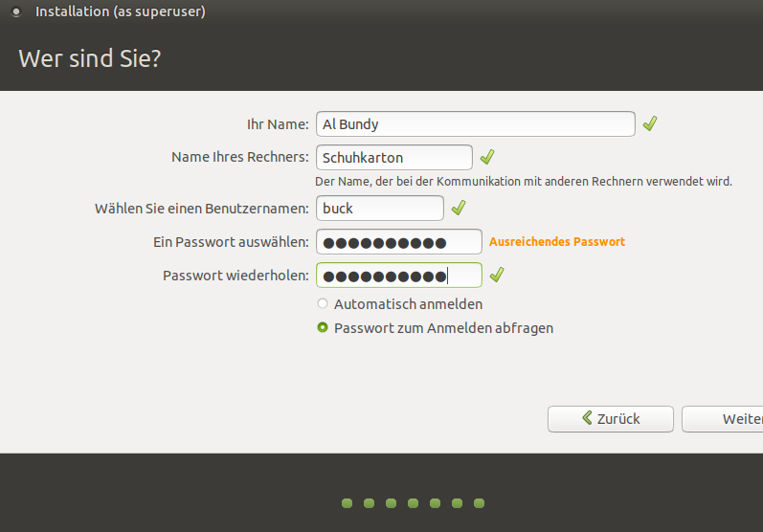Click the back arrow icon on Zurück
The height and width of the screenshot is (532, 763).
(587, 418)
